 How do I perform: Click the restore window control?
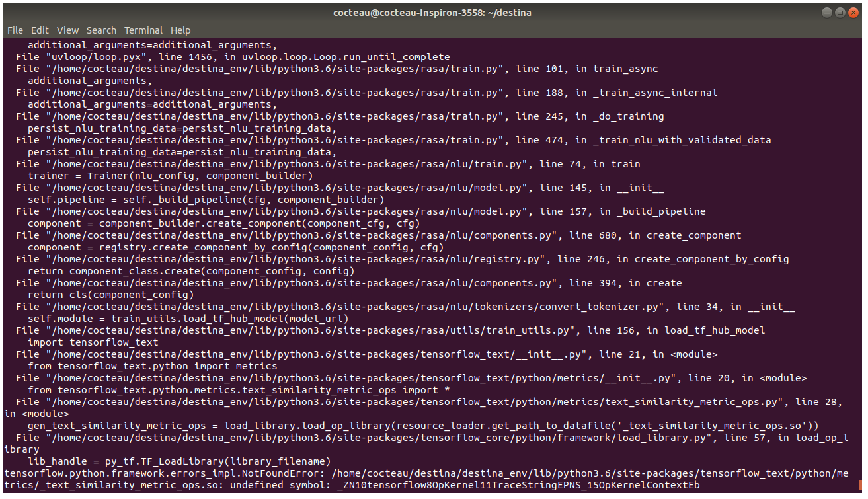click(x=841, y=12)
